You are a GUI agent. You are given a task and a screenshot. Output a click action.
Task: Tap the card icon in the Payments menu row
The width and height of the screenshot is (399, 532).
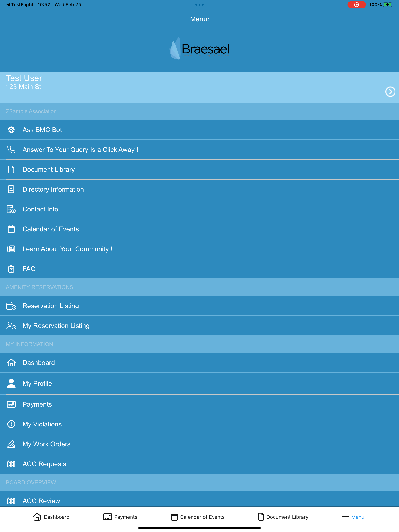[11, 404]
